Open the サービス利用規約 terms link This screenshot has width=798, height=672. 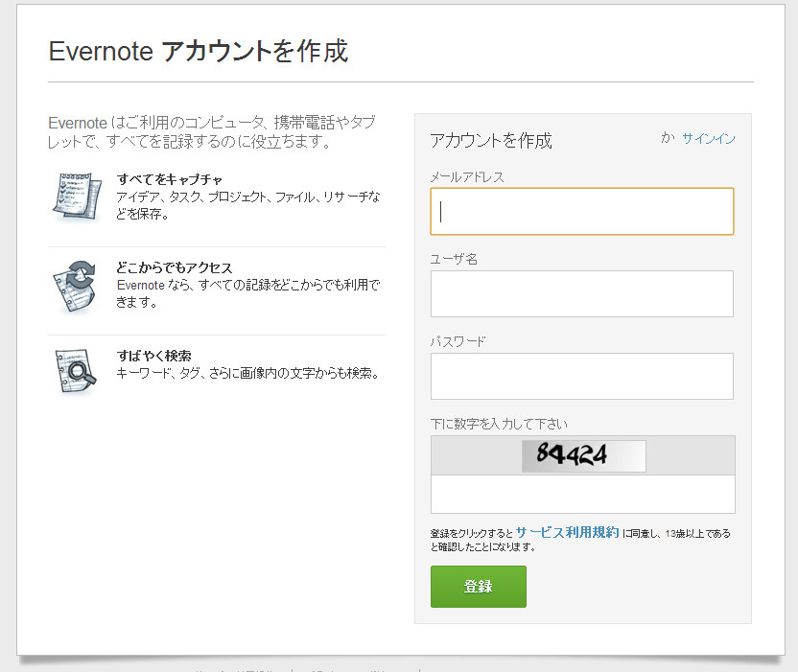pos(567,532)
